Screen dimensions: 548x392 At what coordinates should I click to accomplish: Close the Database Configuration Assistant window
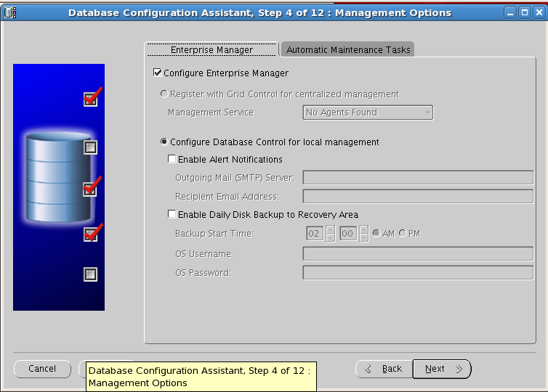tap(539, 12)
